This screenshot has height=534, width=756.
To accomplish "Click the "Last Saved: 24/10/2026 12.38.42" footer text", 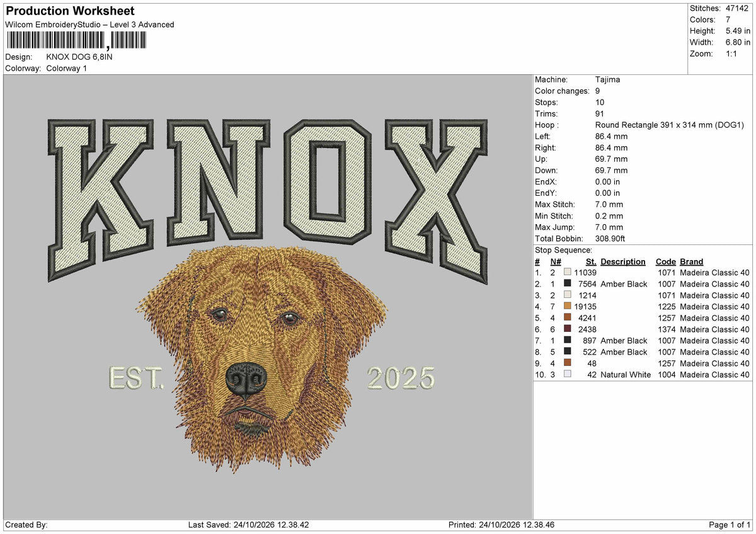I will tap(248, 525).
